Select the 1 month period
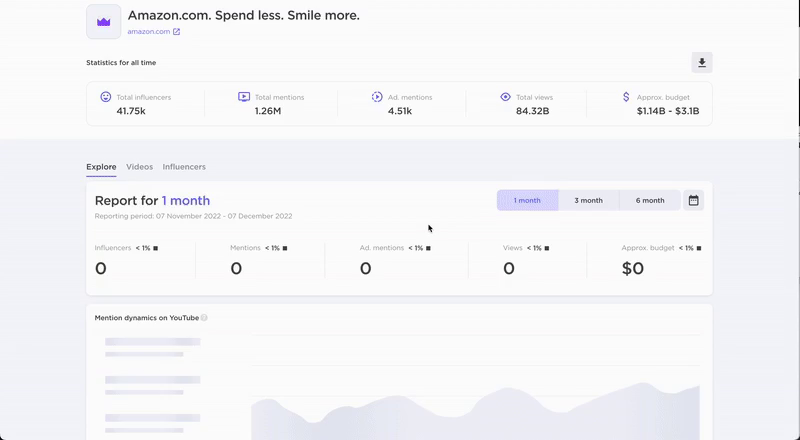Image resolution: width=800 pixels, height=440 pixels. 527,200
